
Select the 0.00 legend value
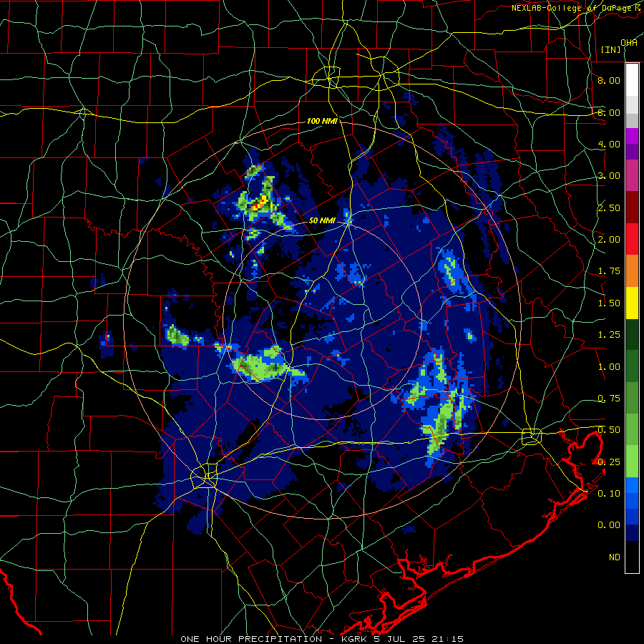tap(609, 525)
